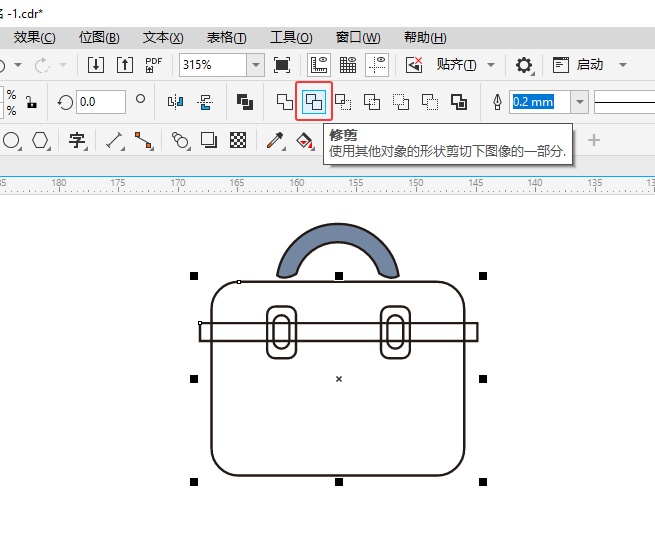
Task: Open the 工具(O) menu
Action: (291, 38)
